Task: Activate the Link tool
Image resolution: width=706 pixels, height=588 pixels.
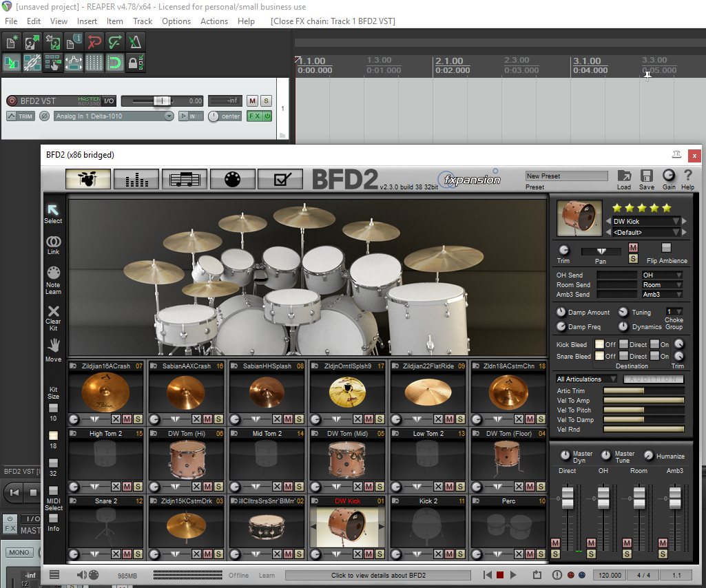Action: [x=53, y=245]
